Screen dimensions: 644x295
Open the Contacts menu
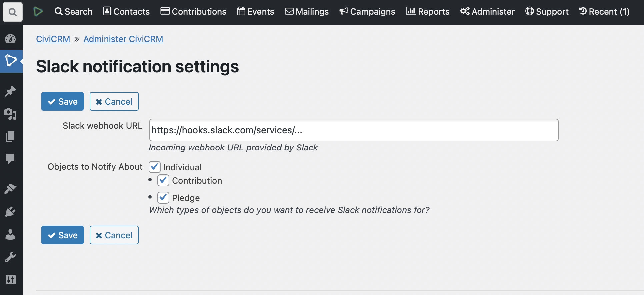pyautogui.click(x=126, y=12)
